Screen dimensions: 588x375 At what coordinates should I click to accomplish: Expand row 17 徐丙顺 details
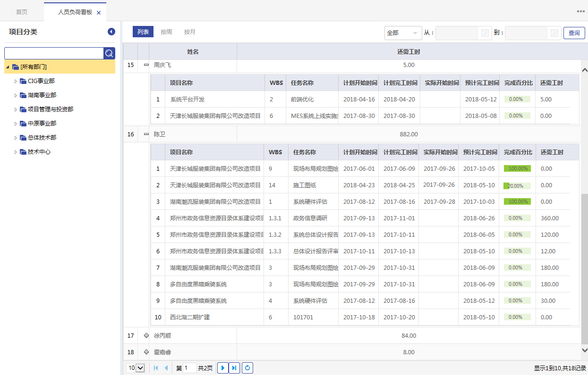coord(146,336)
